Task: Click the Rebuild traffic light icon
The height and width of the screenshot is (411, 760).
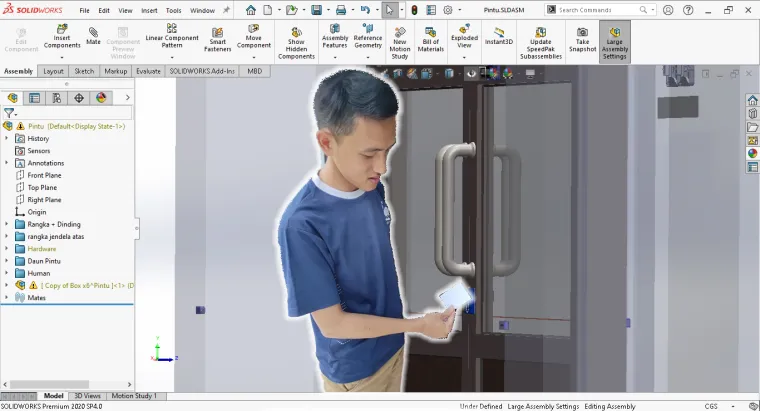Action: [415, 10]
